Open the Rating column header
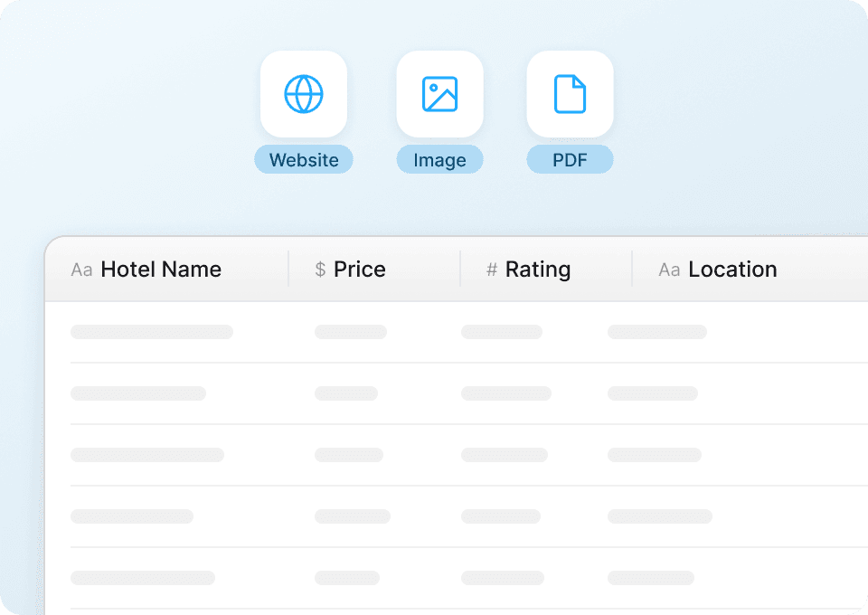The image size is (868, 615). 538,270
